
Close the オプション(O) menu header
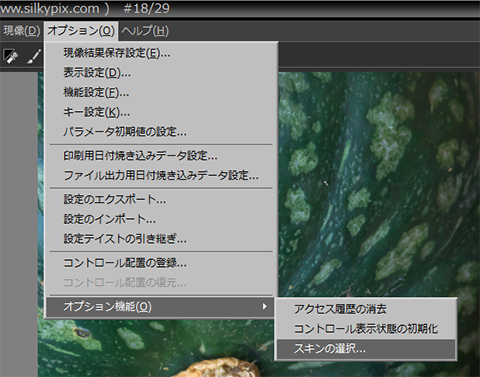(x=81, y=31)
